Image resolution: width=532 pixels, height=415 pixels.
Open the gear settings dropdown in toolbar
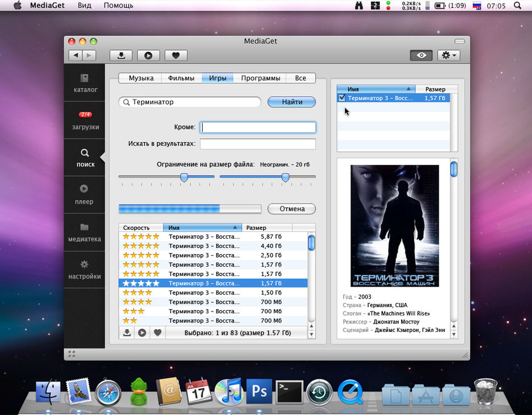coord(449,55)
